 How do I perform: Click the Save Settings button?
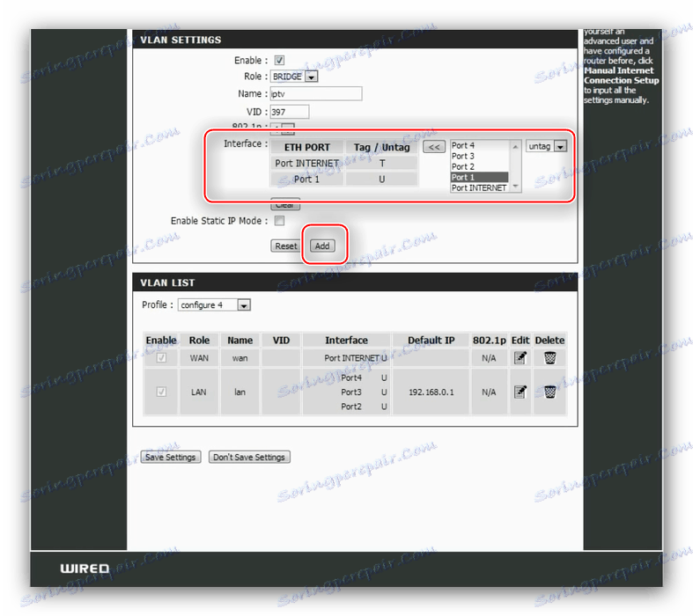click(171, 457)
